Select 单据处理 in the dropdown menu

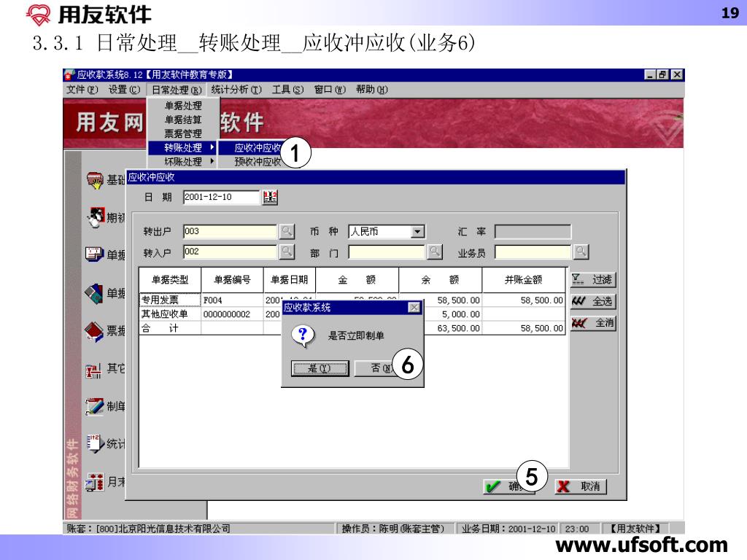[183, 106]
